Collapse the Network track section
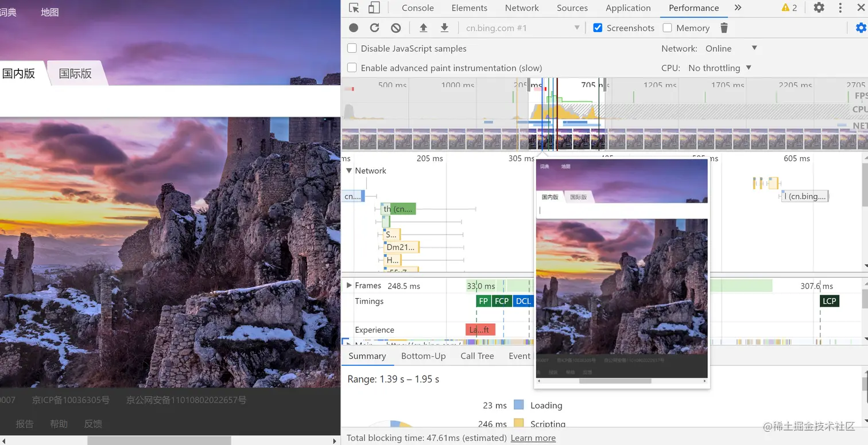The width and height of the screenshot is (868, 445). click(x=348, y=170)
